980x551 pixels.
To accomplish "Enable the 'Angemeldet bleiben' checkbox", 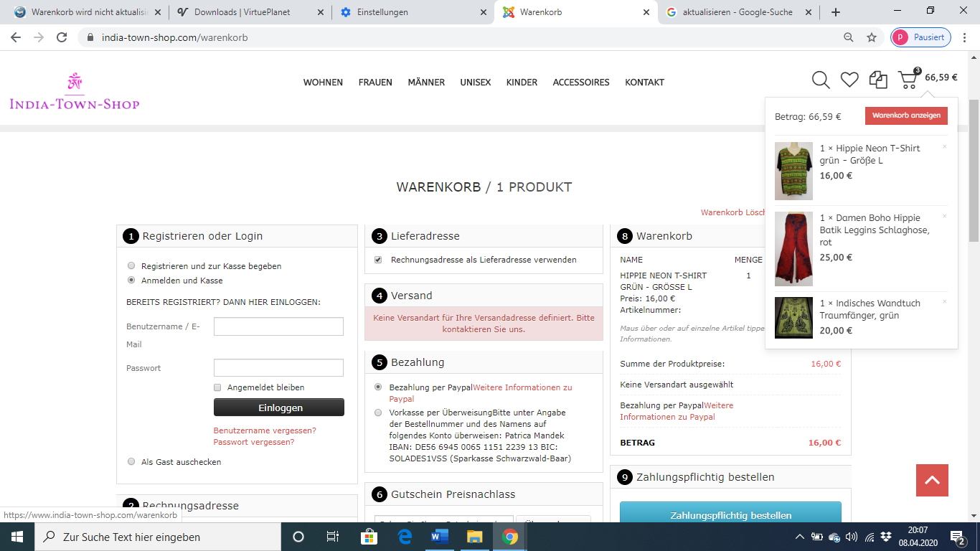I will (x=217, y=387).
